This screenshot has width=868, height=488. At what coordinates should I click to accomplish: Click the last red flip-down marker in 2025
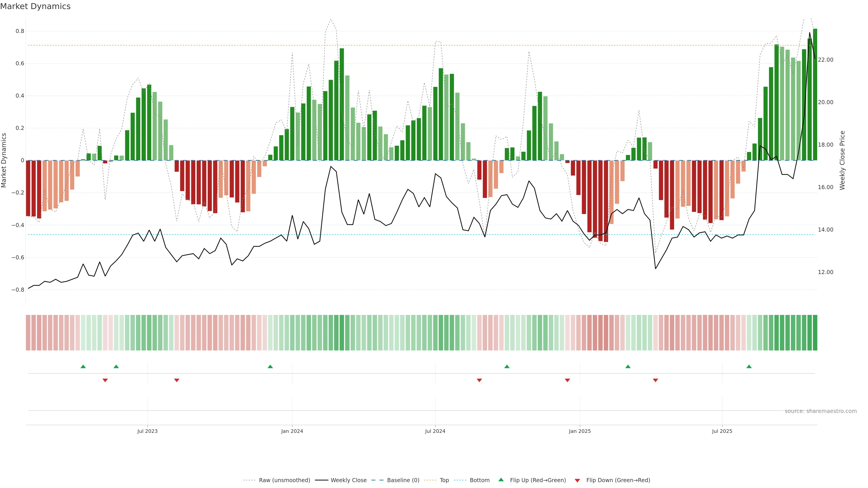655,380
